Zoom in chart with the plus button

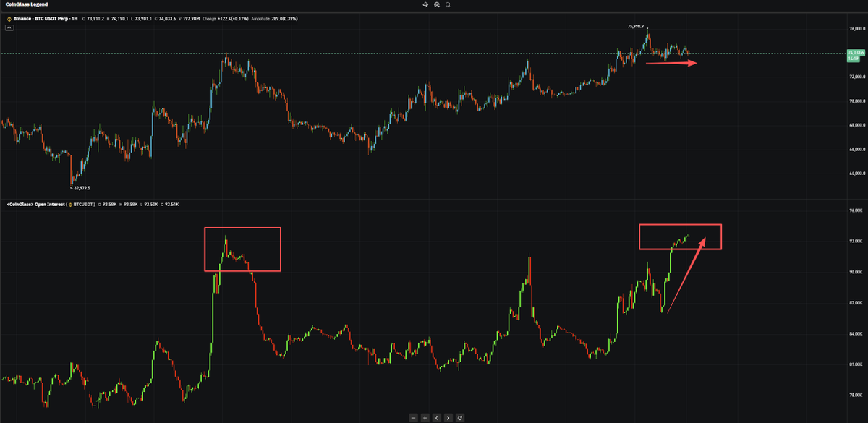[425, 417]
